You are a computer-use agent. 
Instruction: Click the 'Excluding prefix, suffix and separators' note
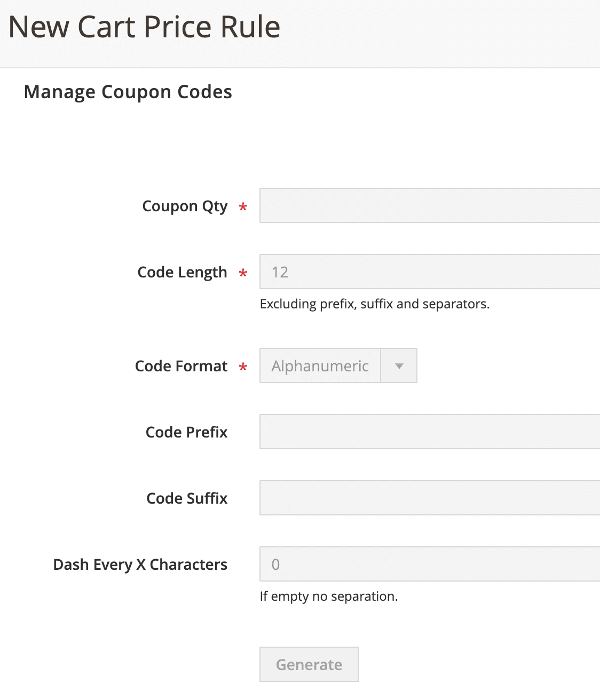point(375,304)
